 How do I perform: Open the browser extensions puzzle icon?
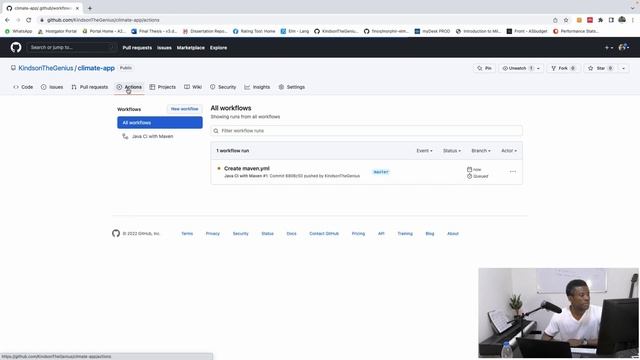(x=600, y=20)
